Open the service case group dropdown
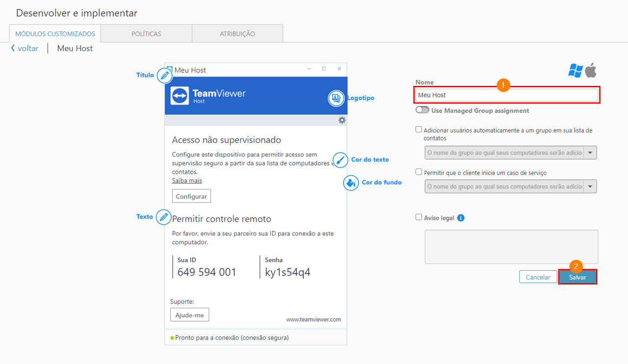This screenshot has height=364, width=628. click(511, 186)
